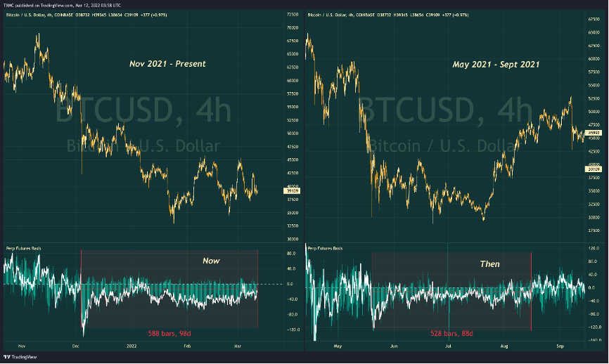Click the -120.0 value on left indicator axis
This screenshot has width=609, height=364.
tap(293, 330)
